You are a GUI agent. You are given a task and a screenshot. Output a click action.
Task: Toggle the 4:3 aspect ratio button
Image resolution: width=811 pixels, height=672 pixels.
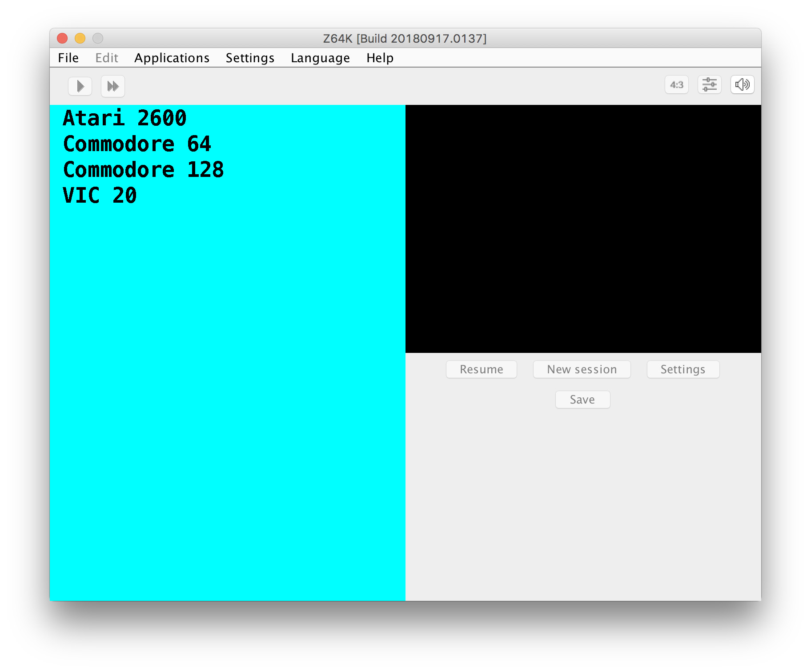676,85
